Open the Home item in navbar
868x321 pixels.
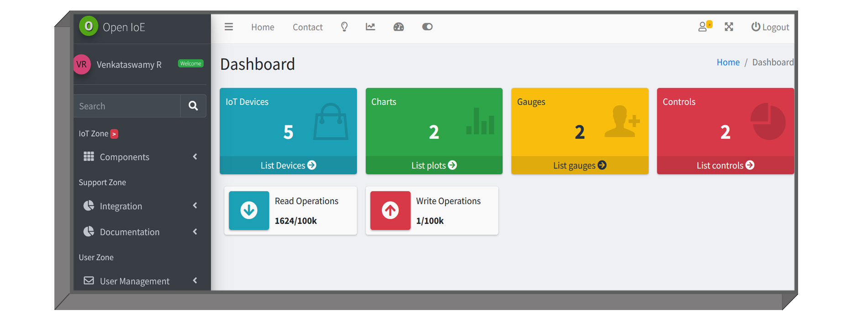[263, 27]
